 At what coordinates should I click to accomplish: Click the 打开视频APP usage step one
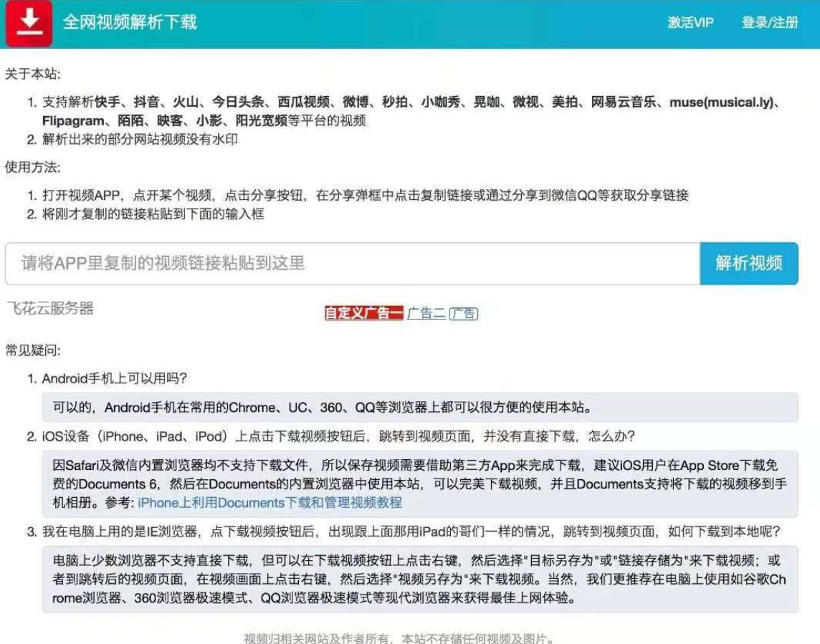(x=365, y=196)
